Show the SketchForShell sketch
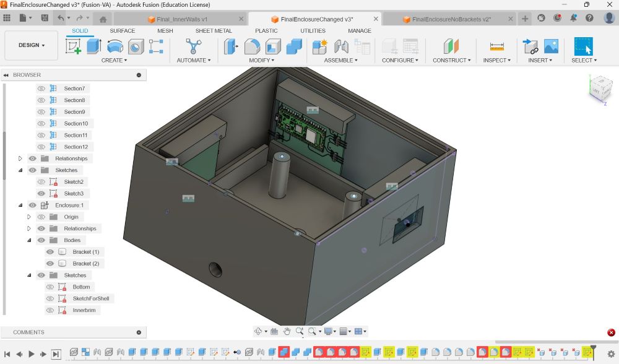 click(50, 298)
